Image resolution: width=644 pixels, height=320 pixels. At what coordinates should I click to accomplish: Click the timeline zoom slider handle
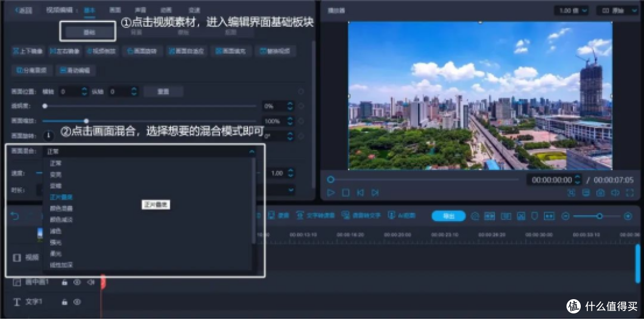pyautogui.click(x=600, y=216)
